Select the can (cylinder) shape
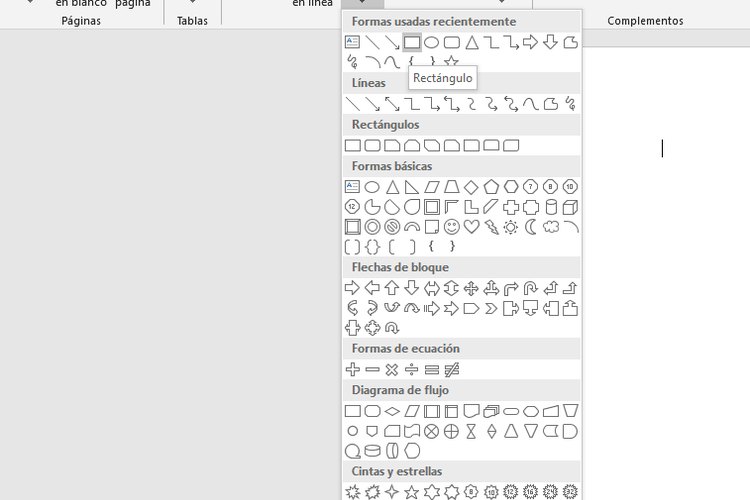Image resolution: width=750 pixels, height=500 pixels. pyautogui.click(x=551, y=207)
